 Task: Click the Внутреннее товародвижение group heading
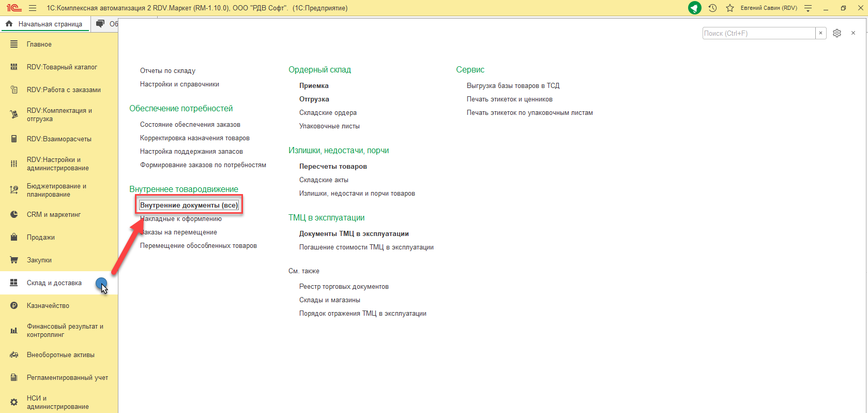[x=184, y=189]
